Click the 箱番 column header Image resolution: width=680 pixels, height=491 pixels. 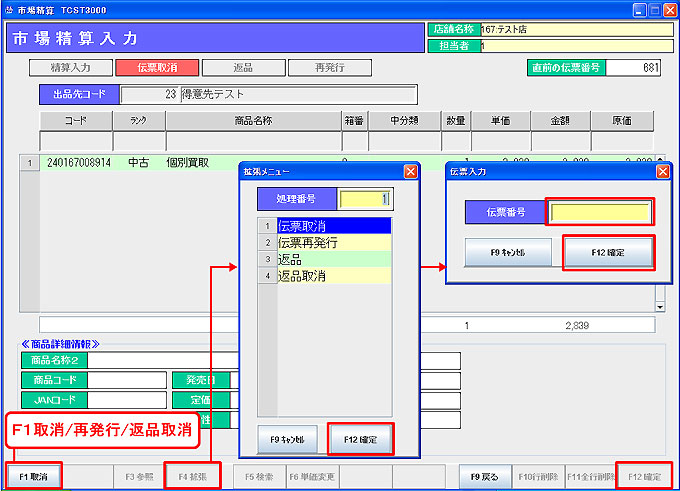(x=354, y=121)
